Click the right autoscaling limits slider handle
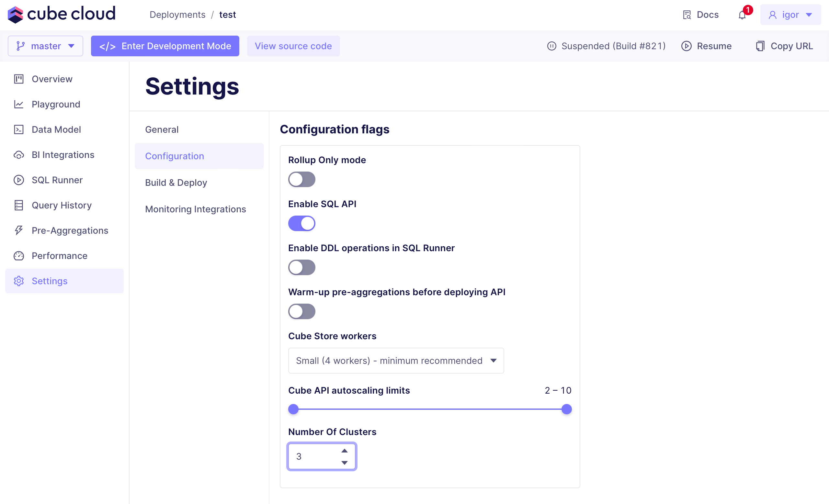Viewport: 829px width, 504px height. (567, 409)
